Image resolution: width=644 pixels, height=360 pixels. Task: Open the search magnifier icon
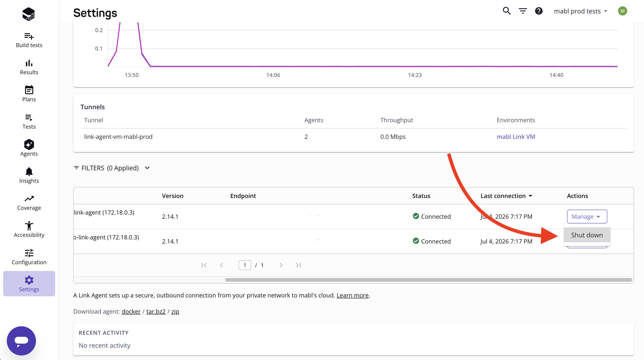pyautogui.click(x=507, y=11)
